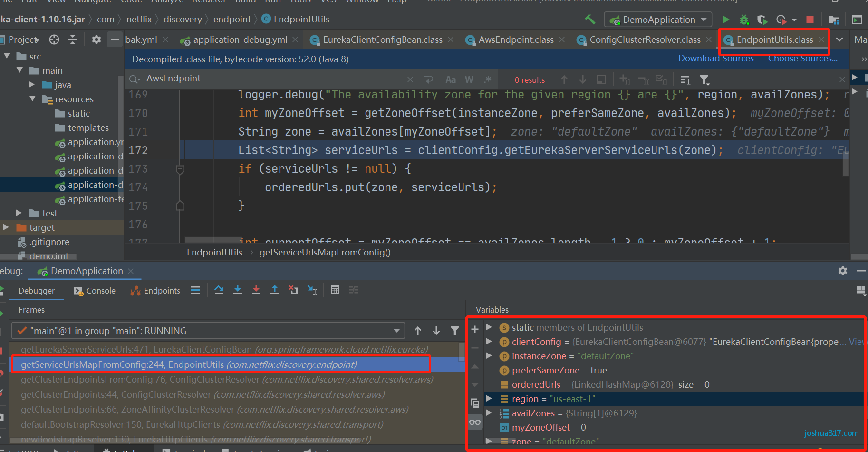
Task: Toggle library frames filter in Frames panel
Action: [x=455, y=331]
